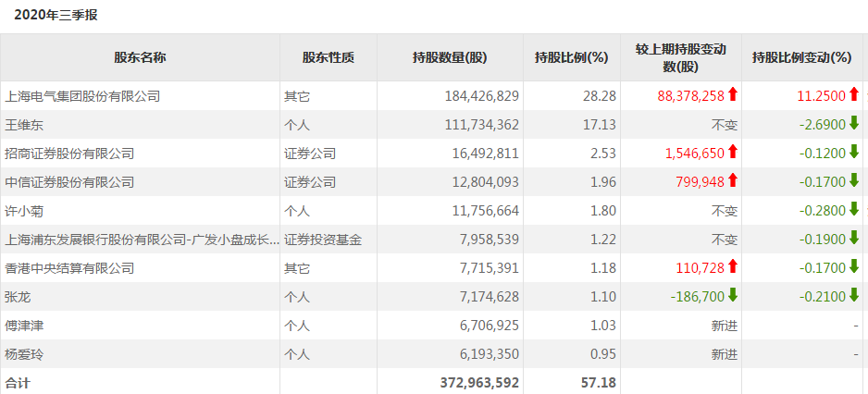Screen dimensions: 868x394
Task: Open shareholder 香港中央结算有限公司
Action: pos(69,269)
